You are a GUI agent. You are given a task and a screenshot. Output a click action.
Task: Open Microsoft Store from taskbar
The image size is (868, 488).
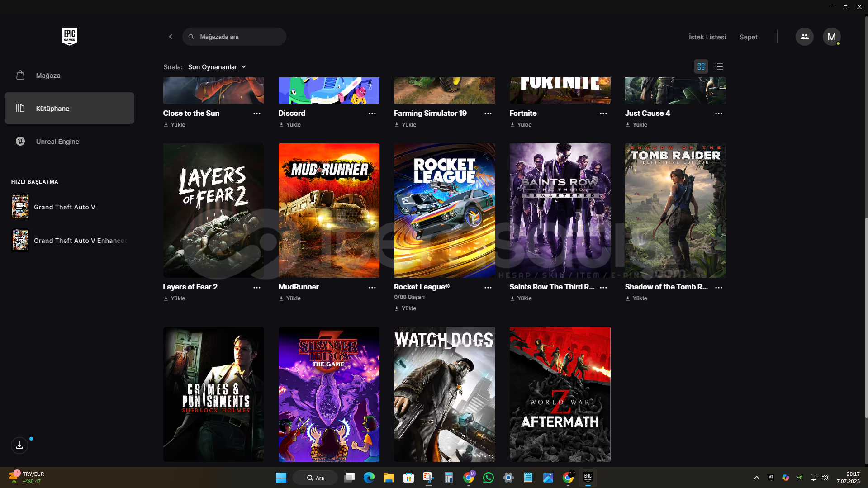tap(409, 478)
